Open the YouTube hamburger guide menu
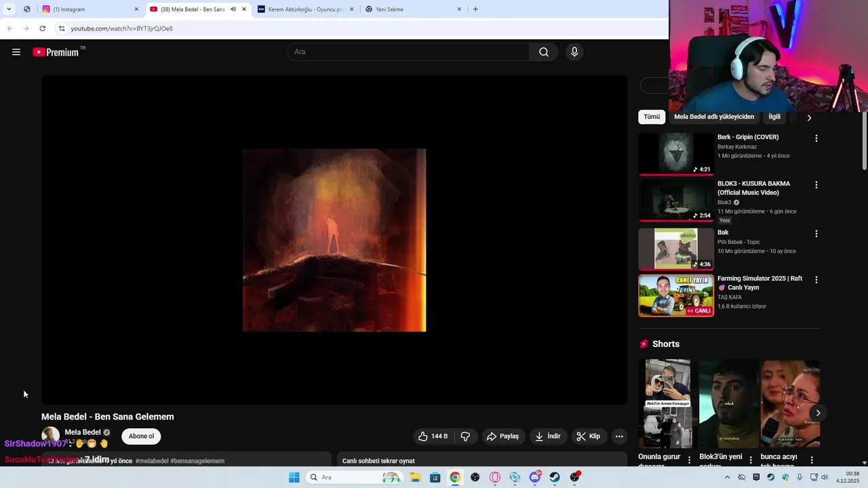The image size is (868, 488). pos(16,52)
